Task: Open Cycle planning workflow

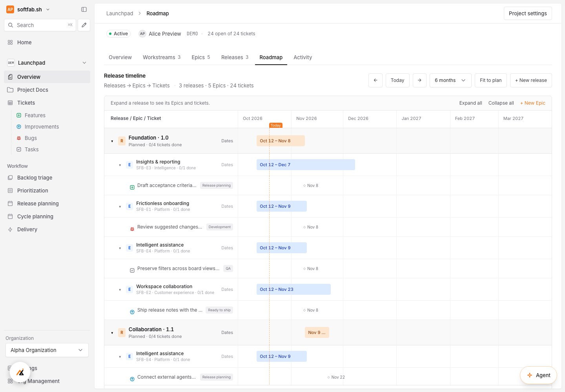Action: [x=47, y=216]
